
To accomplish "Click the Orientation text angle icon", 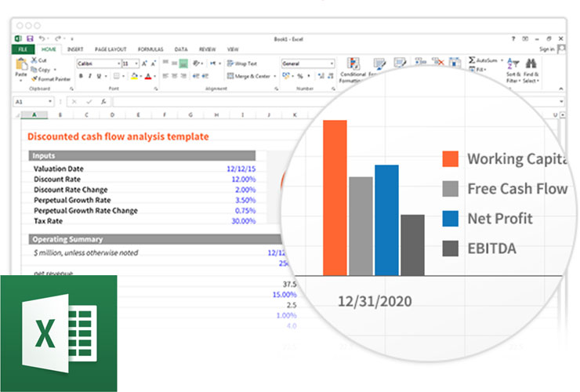I will pyautogui.click(x=196, y=64).
